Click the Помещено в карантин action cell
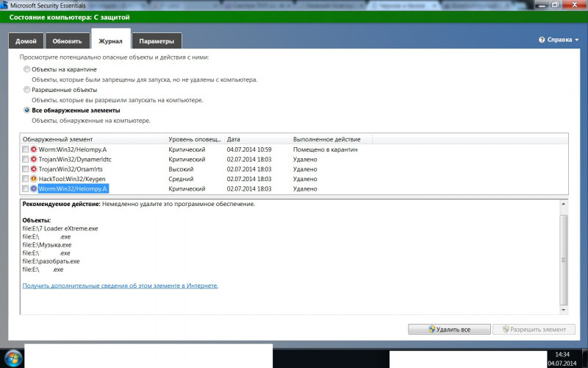Screen dimensions: 588x368 click(x=325, y=149)
